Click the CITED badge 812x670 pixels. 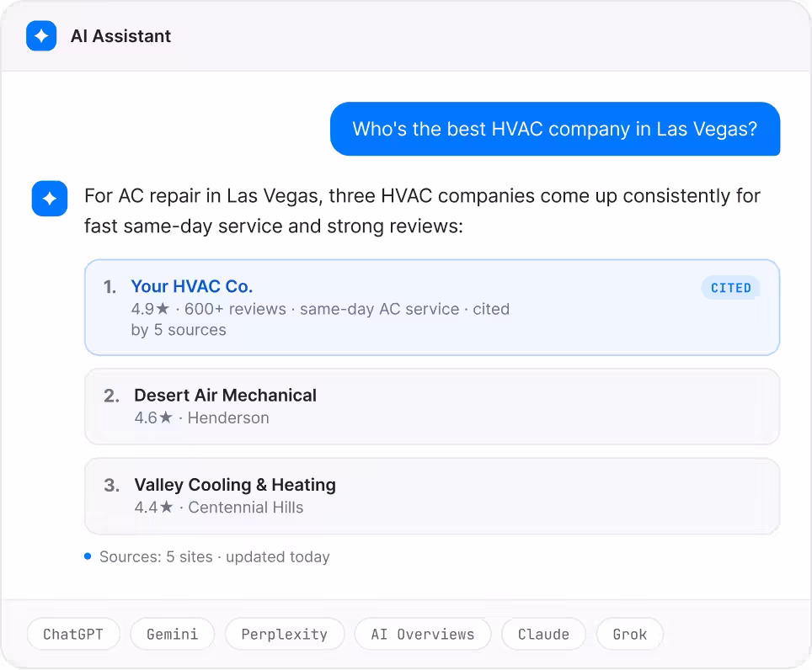pyautogui.click(x=730, y=288)
